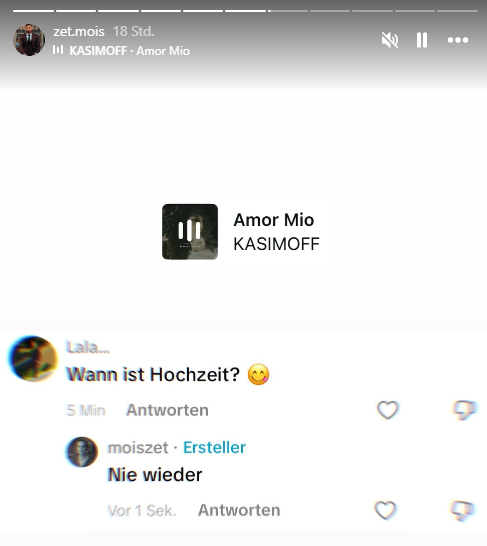This screenshot has width=487, height=546.
Task: Open zet.mois profile picture
Action: tap(29, 40)
